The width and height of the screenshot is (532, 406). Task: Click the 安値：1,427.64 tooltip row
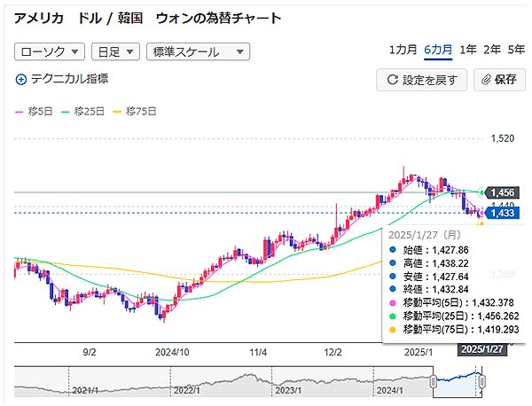[429, 277]
